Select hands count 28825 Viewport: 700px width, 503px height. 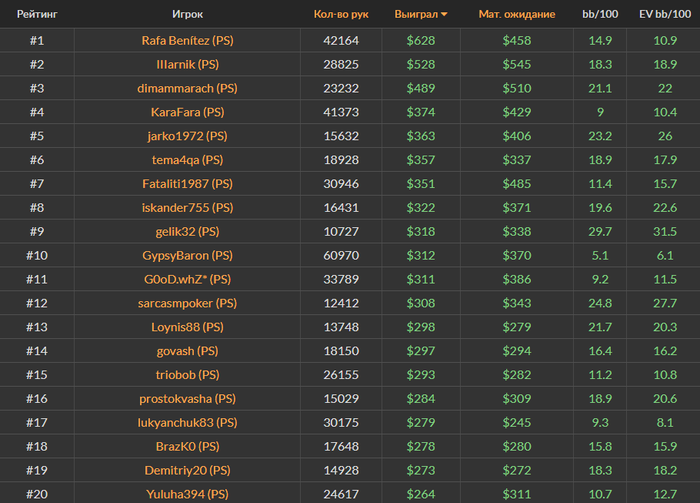click(x=341, y=64)
